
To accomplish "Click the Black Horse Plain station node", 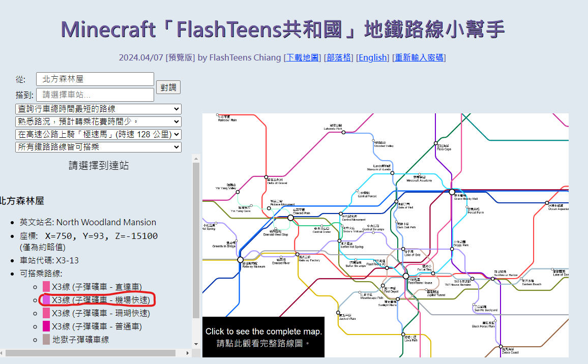I will click(495, 321).
